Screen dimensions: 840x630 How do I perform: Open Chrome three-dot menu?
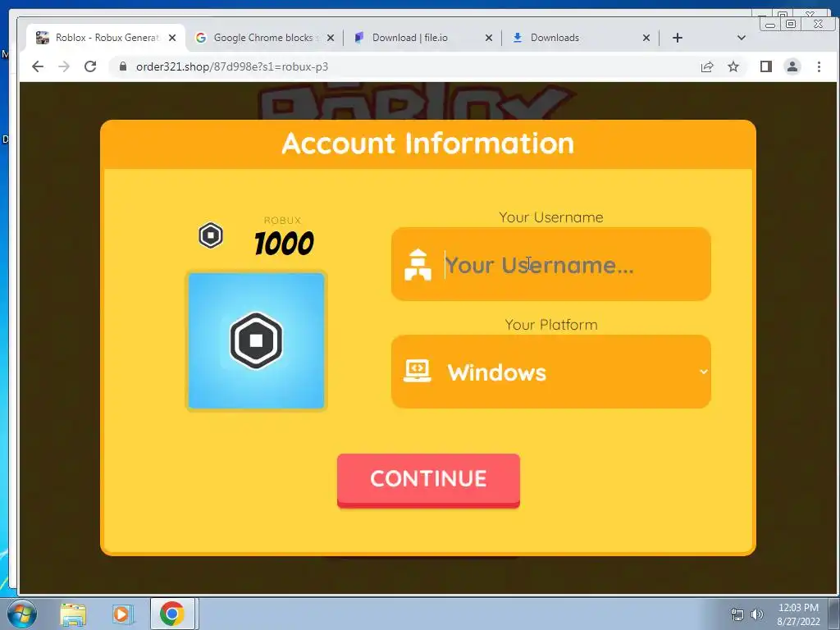coord(819,66)
